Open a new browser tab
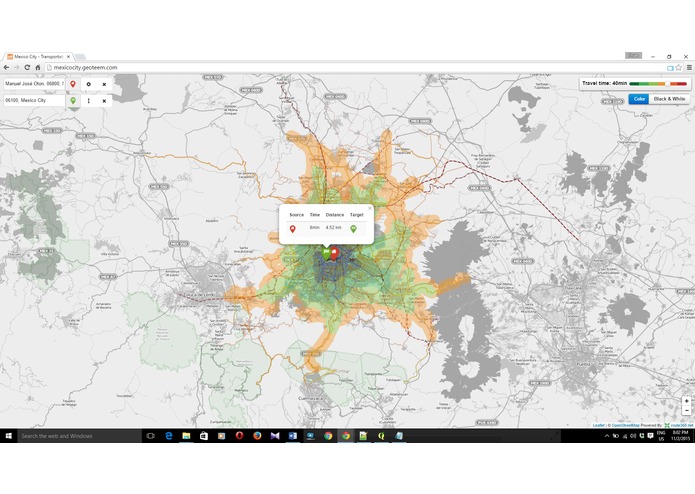This screenshot has width=695, height=494. click(80, 57)
